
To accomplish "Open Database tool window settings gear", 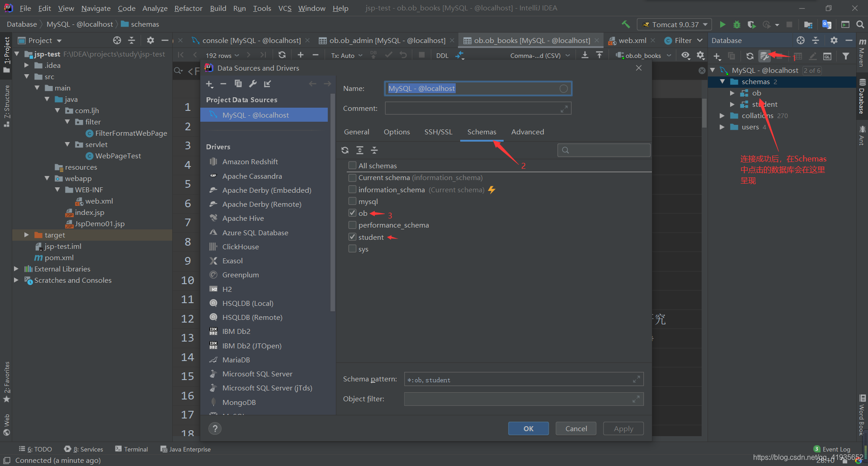I will [x=834, y=40].
